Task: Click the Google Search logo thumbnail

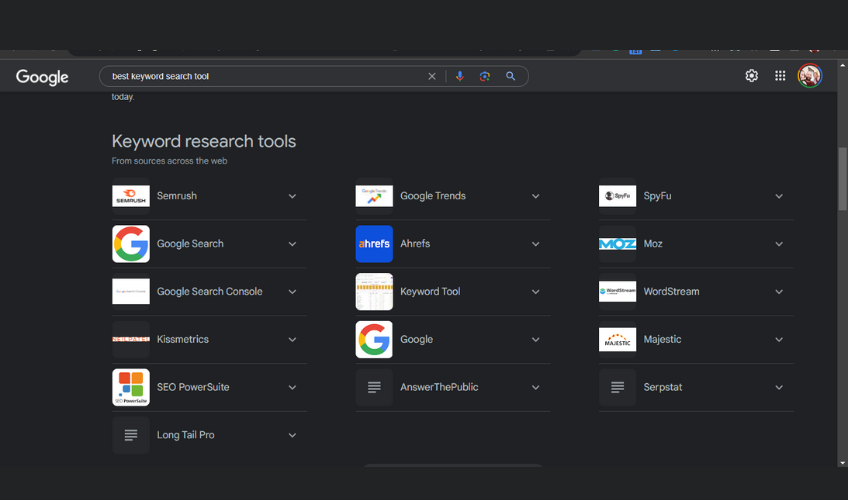Action: (131, 244)
